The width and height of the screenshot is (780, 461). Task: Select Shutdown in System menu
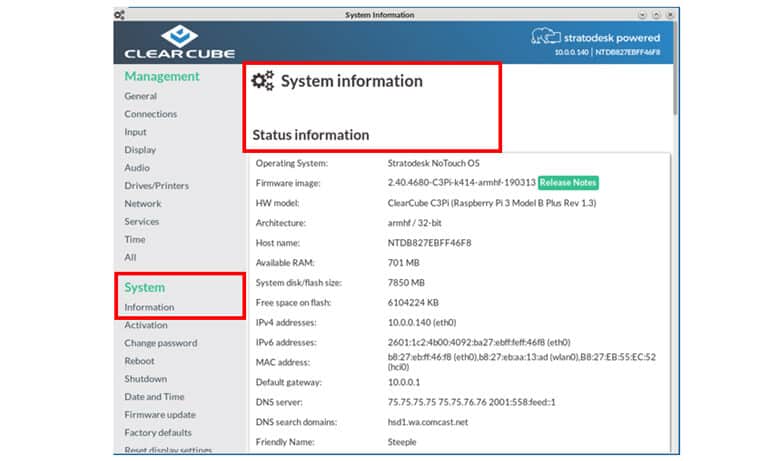click(x=146, y=378)
